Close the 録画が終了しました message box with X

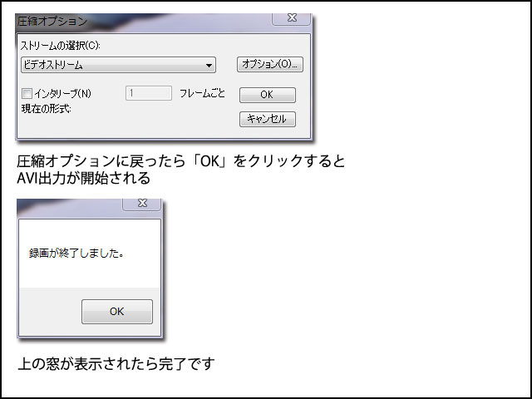142,204
